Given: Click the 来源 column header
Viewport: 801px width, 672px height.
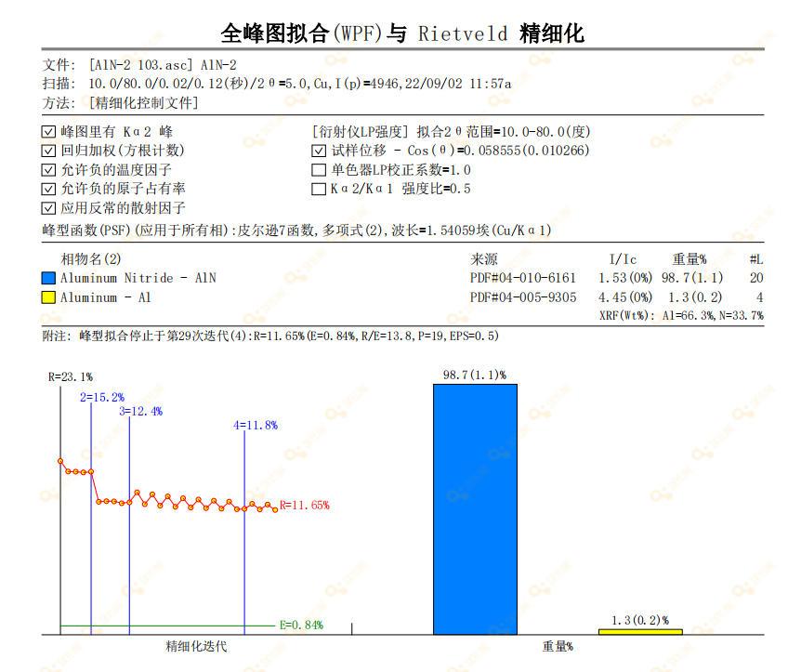Looking at the screenshot, I should [x=484, y=259].
